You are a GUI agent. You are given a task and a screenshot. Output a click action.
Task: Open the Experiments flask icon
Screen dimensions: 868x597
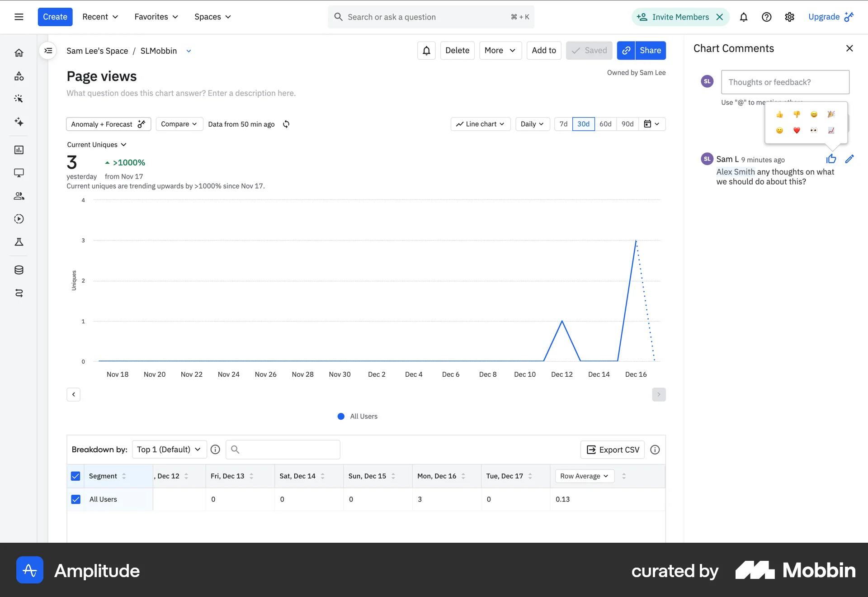pos(19,242)
